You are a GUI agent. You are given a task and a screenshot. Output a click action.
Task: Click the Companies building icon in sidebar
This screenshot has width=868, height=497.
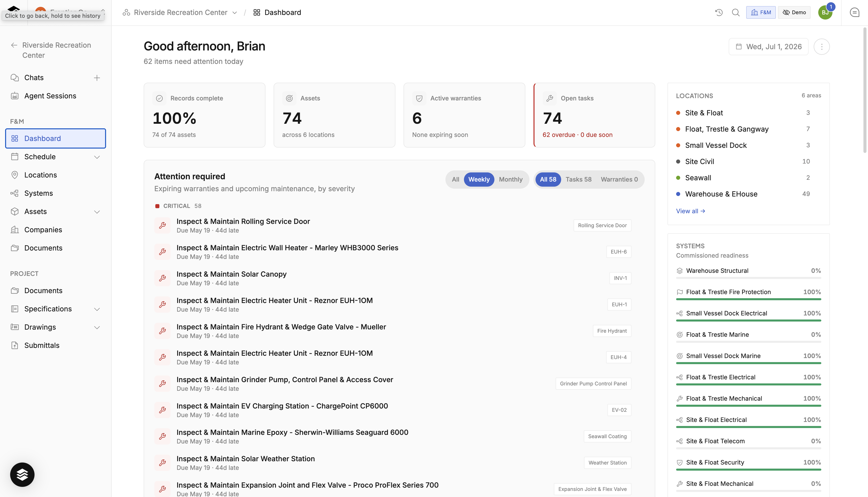pyautogui.click(x=14, y=230)
